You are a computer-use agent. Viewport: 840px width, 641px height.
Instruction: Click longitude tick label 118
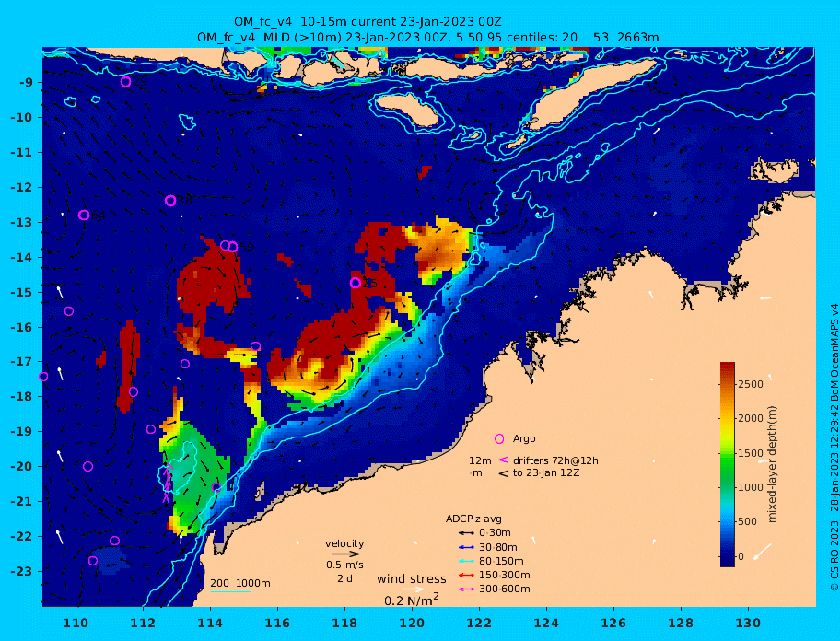[x=344, y=623]
